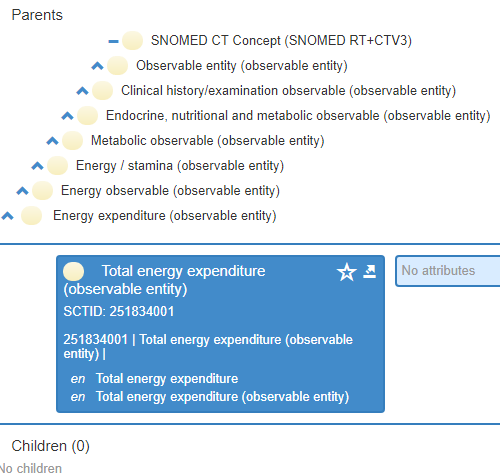Click SCTID 251834001 text in concept card
Screen dimensions: 500x474
pos(119,312)
